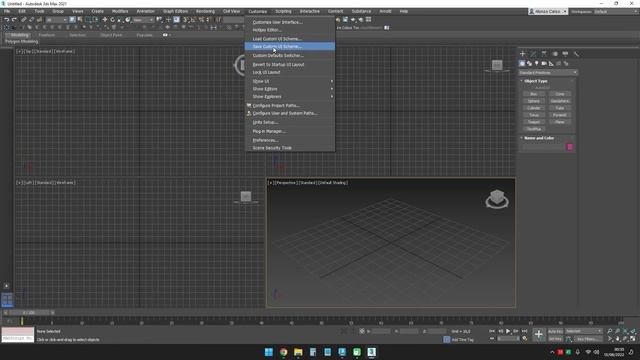
Task: Click the Cylinder primitive button
Action: tap(533, 108)
